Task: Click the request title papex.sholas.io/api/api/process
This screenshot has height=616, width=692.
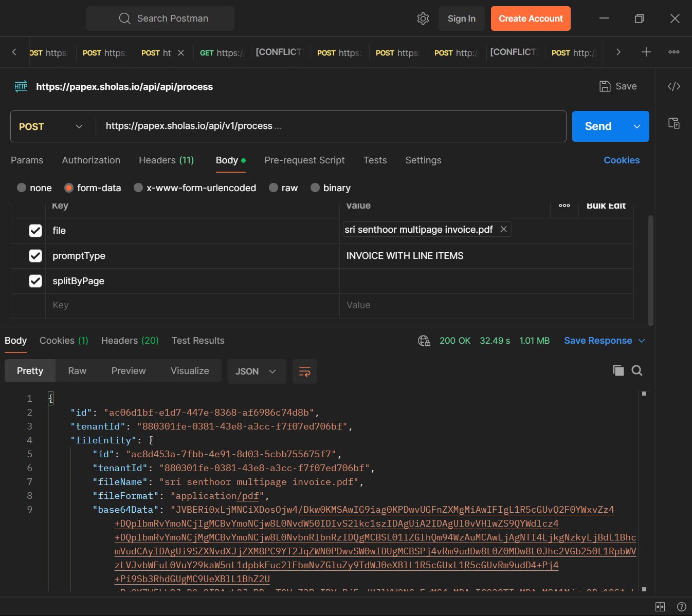Action: pos(124,87)
